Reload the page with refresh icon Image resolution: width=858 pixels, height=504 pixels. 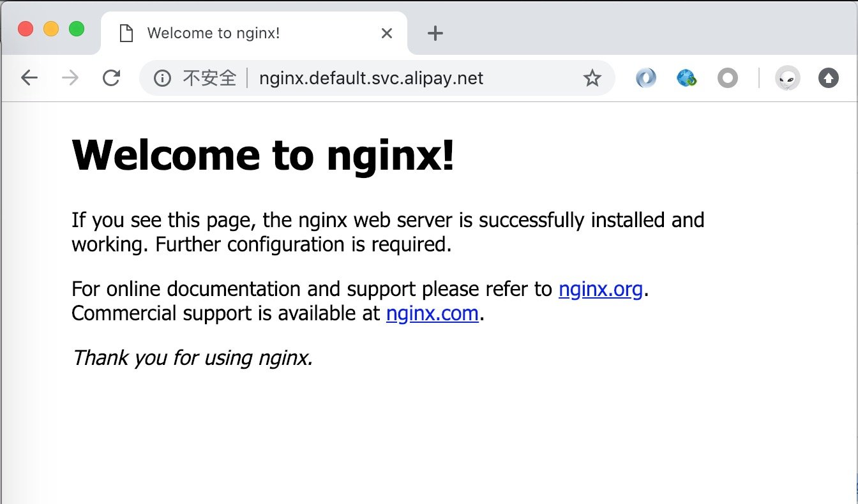coord(112,78)
